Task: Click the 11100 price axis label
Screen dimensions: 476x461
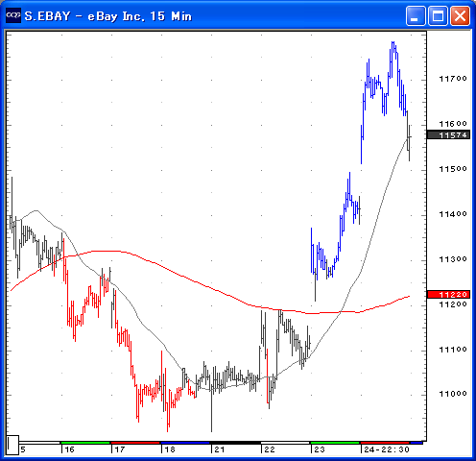Action: (453, 350)
